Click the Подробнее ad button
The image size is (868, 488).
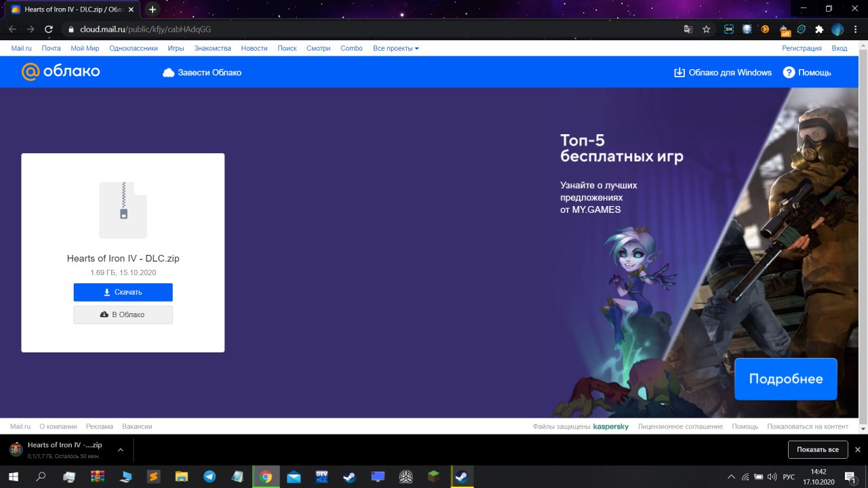point(786,379)
